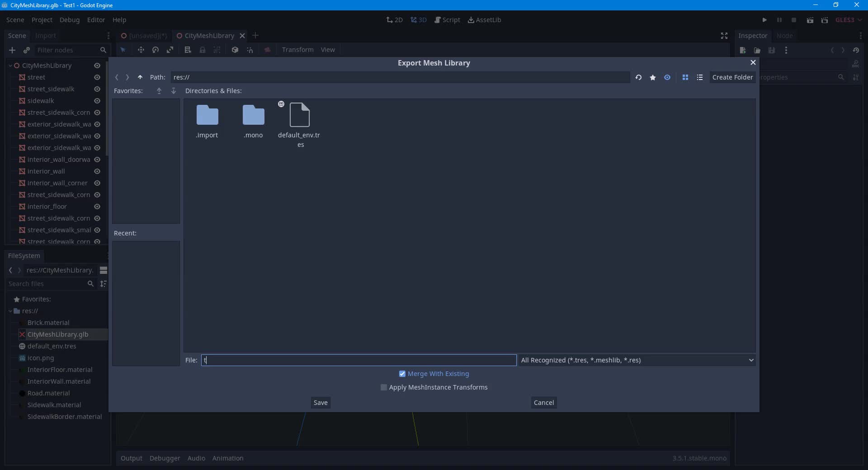This screenshot has width=868, height=470.
Task: Select the Scale tool
Action: click(170, 50)
